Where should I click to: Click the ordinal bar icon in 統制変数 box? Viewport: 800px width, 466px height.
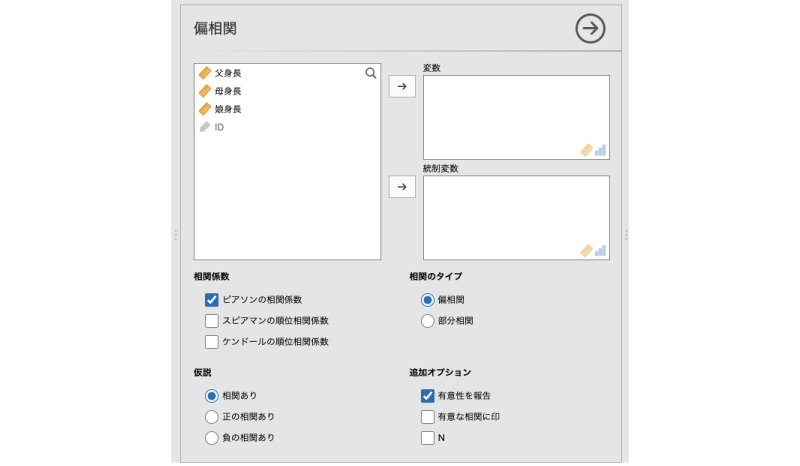click(601, 250)
